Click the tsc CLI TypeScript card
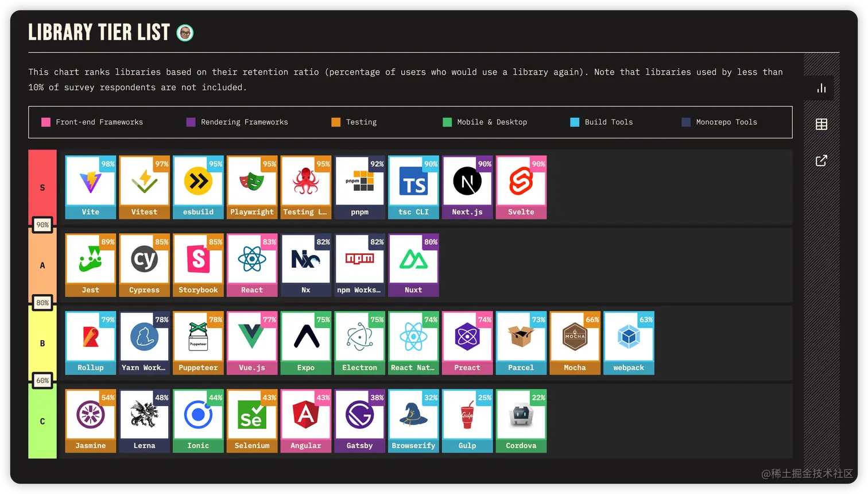This screenshot has height=494, width=868. click(413, 187)
